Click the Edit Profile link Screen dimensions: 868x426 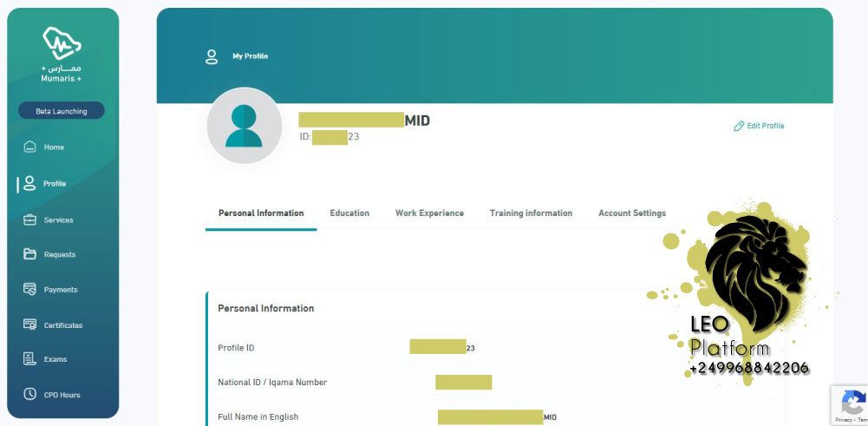(x=766, y=126)
